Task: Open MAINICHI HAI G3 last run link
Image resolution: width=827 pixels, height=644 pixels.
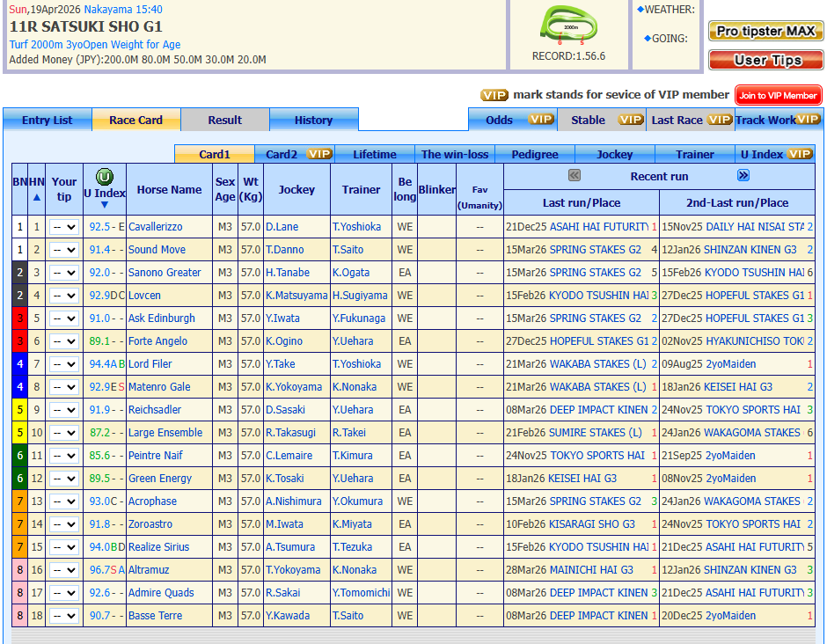Action: (x=592, y=569)
